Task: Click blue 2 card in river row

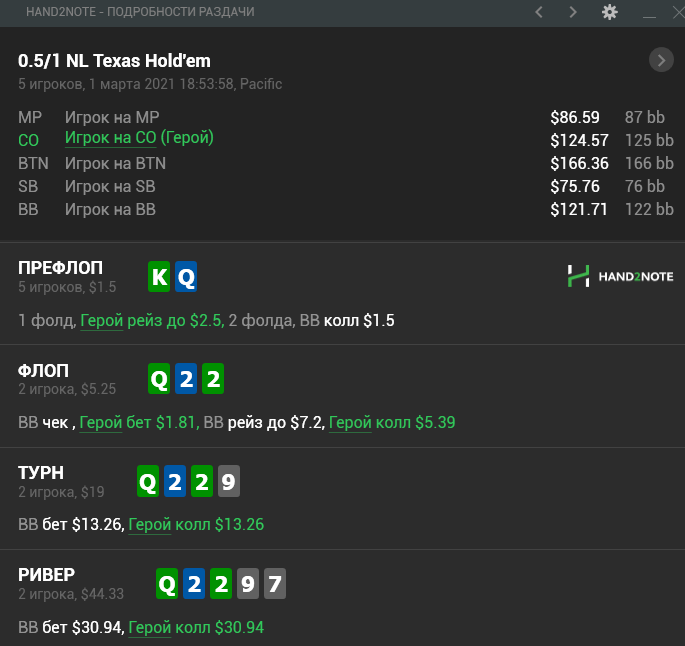Action: tap(194, 584)
